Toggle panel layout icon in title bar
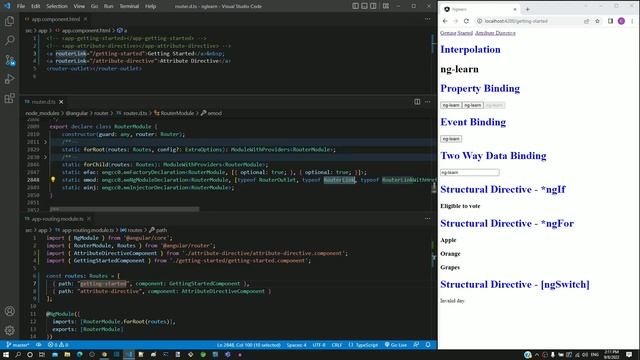Viewport: 640px width, 360px height. coord(364,6)
